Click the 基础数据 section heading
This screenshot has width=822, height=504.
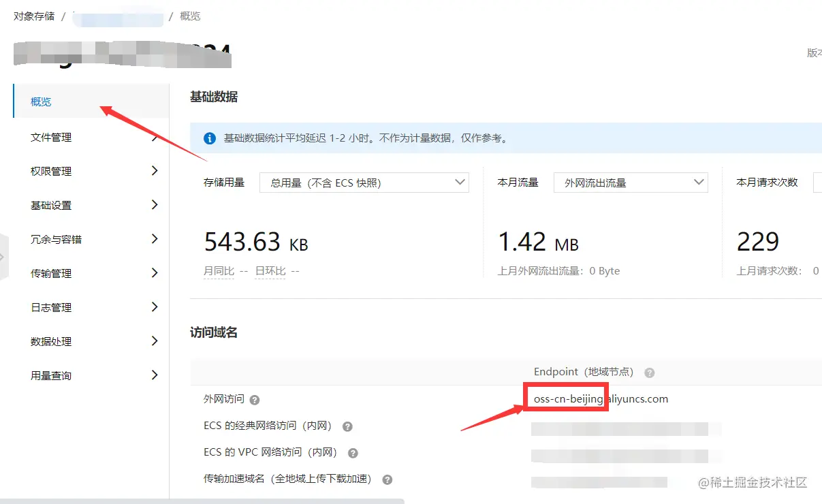214,97
